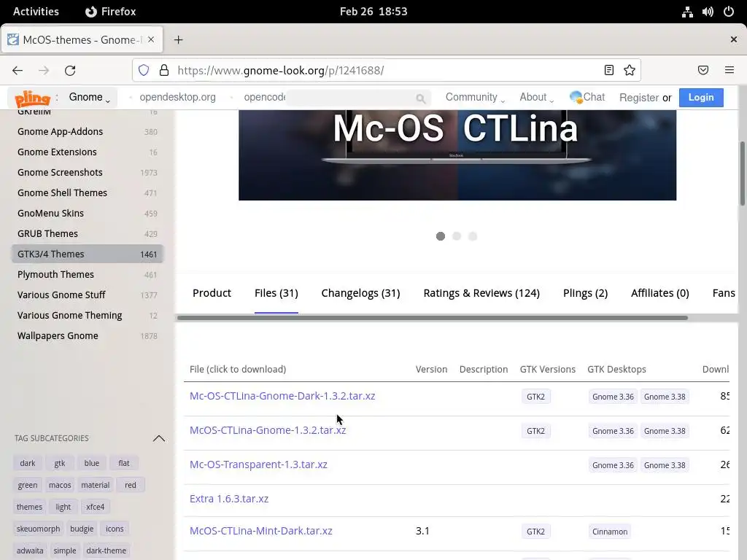
Task: Click the Pling logo
Action: (32, 98)
